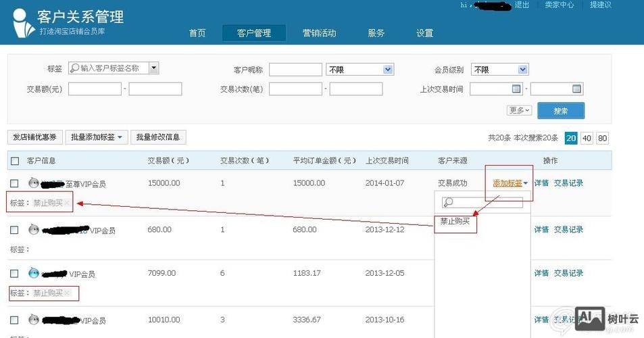Open 详情 for the 7099.00 customer
Screen dimensions: 644x338
click(x=541, y=273)
